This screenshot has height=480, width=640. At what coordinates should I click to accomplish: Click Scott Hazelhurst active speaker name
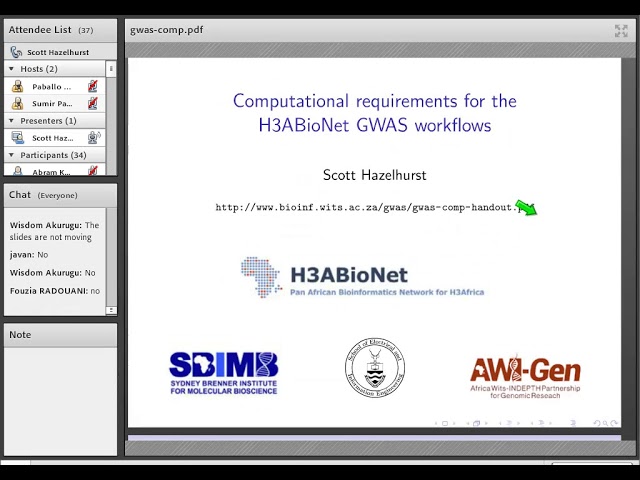(x=58, y=52)
